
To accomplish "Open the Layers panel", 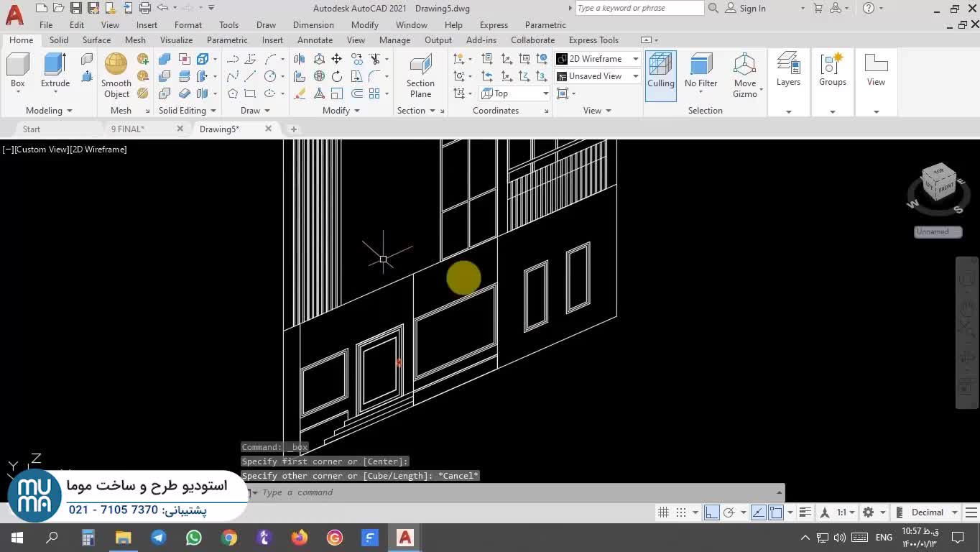I will 788,70.
